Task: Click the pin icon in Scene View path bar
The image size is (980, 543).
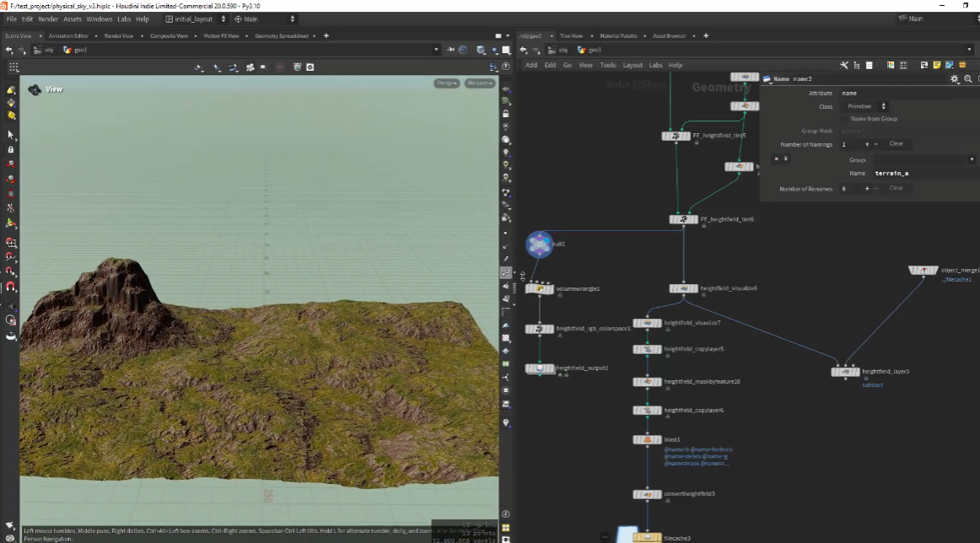Action: pyautogui.click(x=450, y=50)
